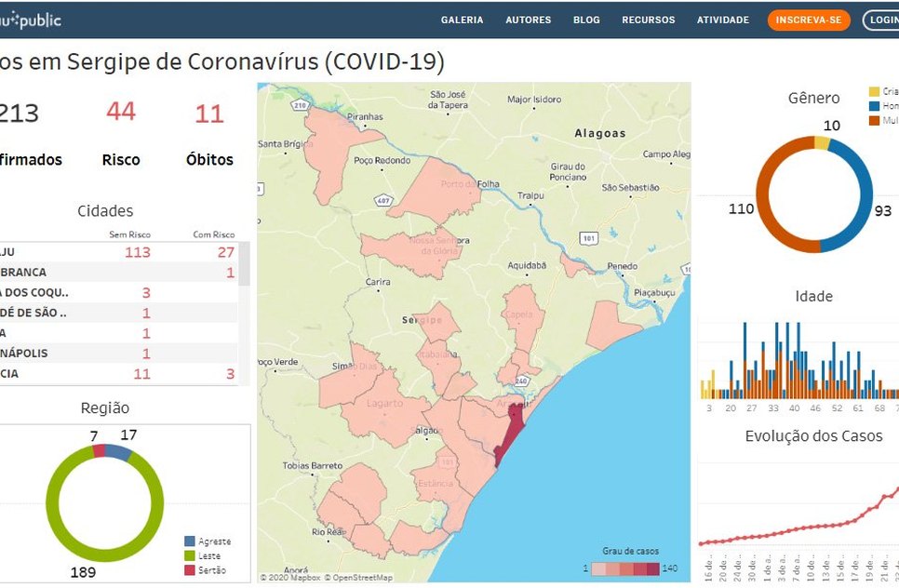Screen dimensions: 899x588
Task: Click the Com Risco value in the BRANCA row
Action: tap(231, 273)
